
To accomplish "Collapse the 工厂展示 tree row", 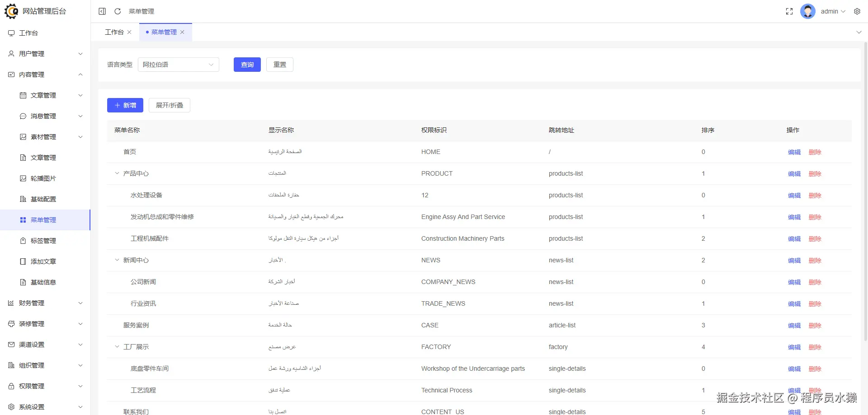I will click(117, 347).
